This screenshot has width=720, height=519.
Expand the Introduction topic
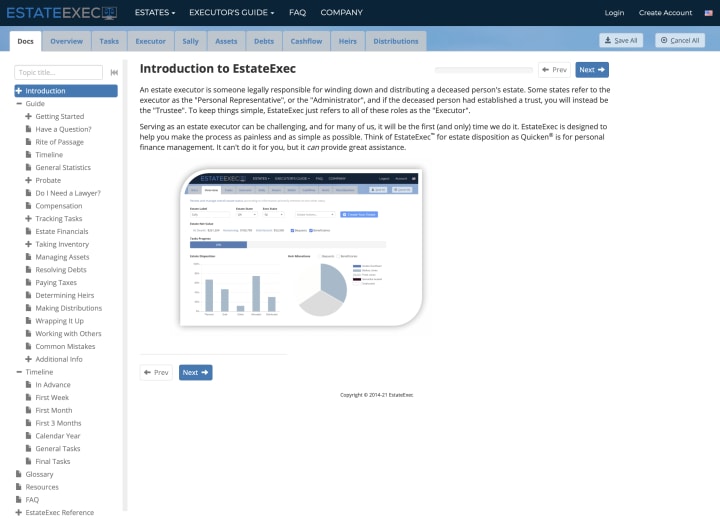pos(19,91)
